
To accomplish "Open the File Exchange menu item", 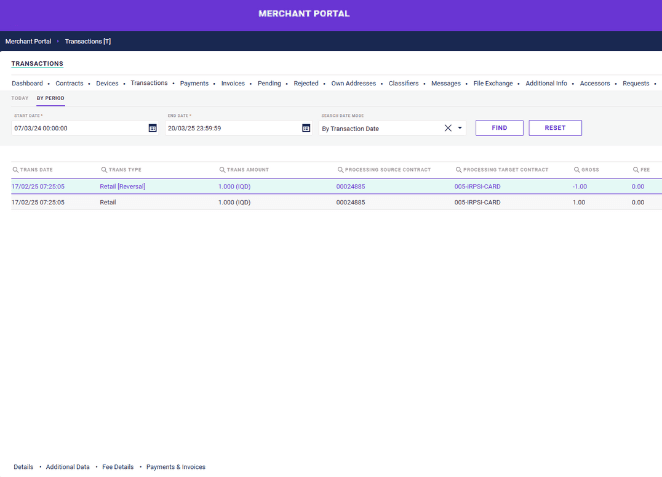I will (x=493, y=83).
